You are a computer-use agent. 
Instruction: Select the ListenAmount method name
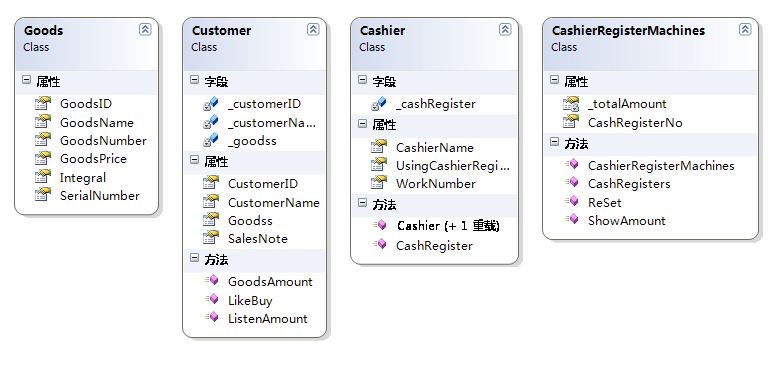268,319
